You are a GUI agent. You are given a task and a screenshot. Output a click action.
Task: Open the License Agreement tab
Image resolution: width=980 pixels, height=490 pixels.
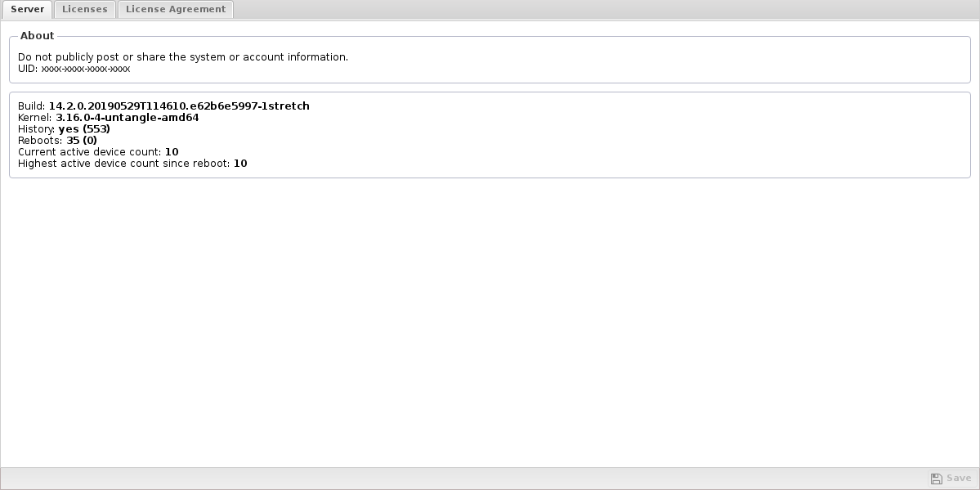(176, 9)
